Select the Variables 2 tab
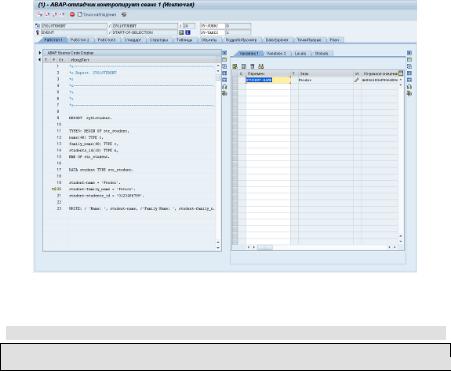This screenshot has height=371, width=451. coord(276,53)
